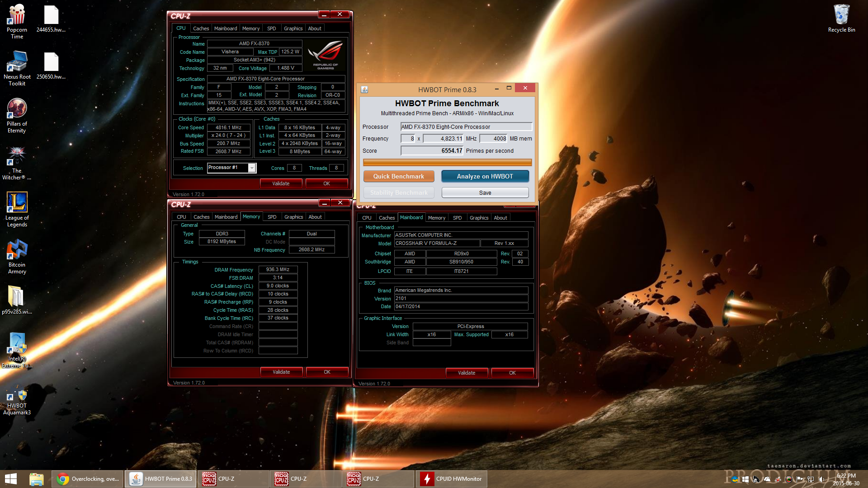Click the motherboard model CROSSHAIR V FORMULA-Z
Viewport: 868px width, 488px height.
(x=437, y=243)
